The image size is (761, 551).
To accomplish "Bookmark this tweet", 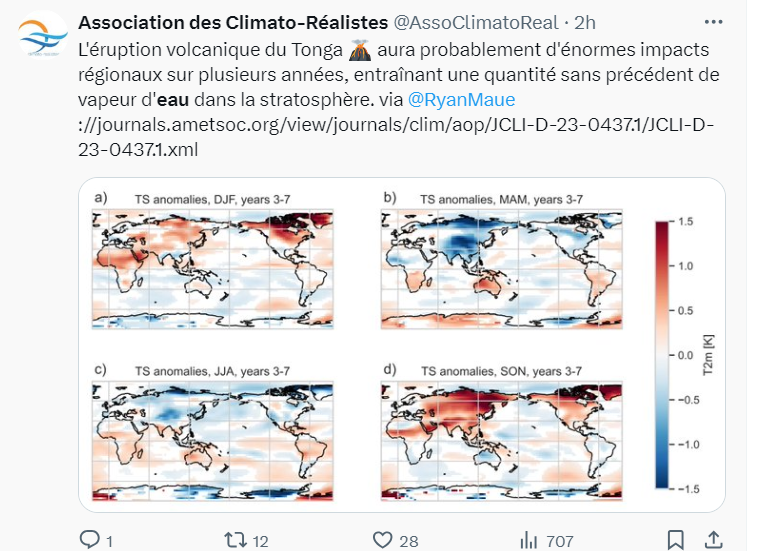I will point(676,540).
